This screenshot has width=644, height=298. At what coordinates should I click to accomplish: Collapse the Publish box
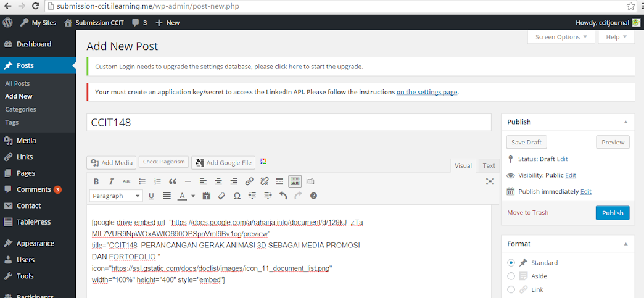click(625, 122)
